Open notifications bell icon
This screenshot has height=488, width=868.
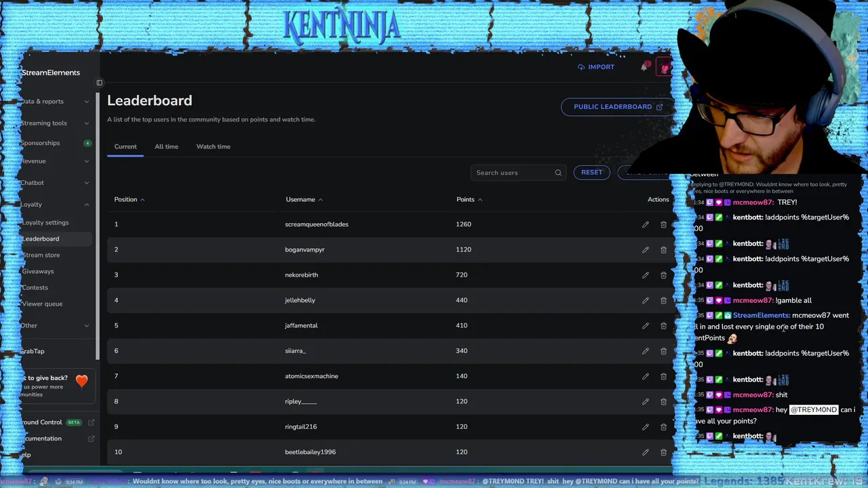tap(644, 67)
